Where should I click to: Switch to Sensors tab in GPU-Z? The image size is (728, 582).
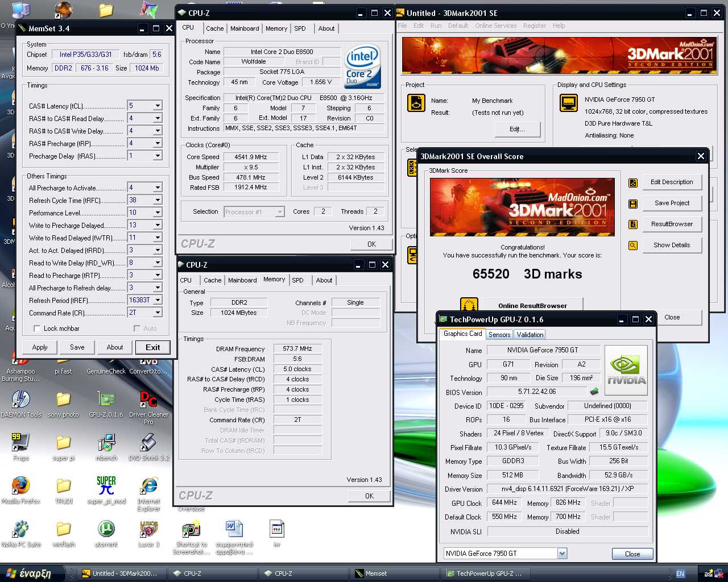coord(499,335)
